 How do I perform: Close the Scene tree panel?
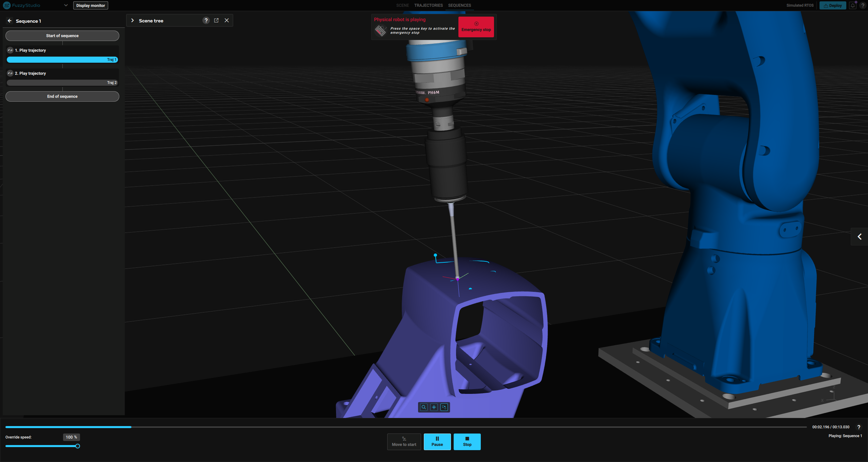(227, 20)
